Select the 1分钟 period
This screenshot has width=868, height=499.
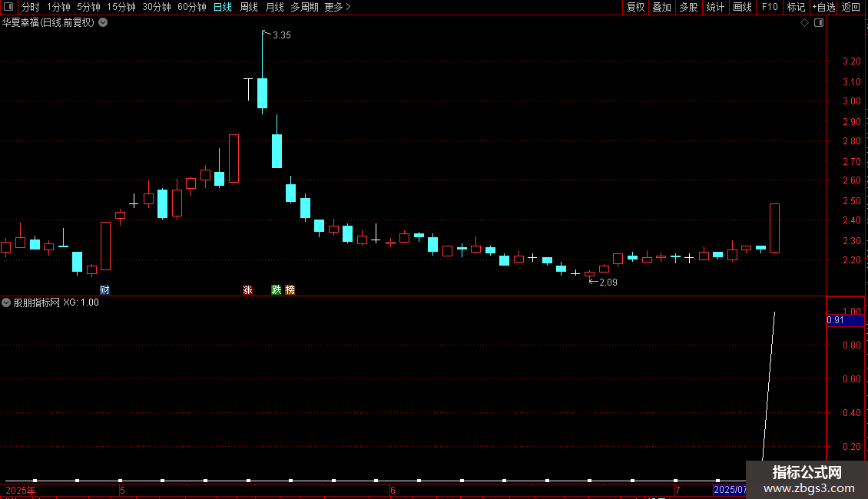[x=58, y=7]
